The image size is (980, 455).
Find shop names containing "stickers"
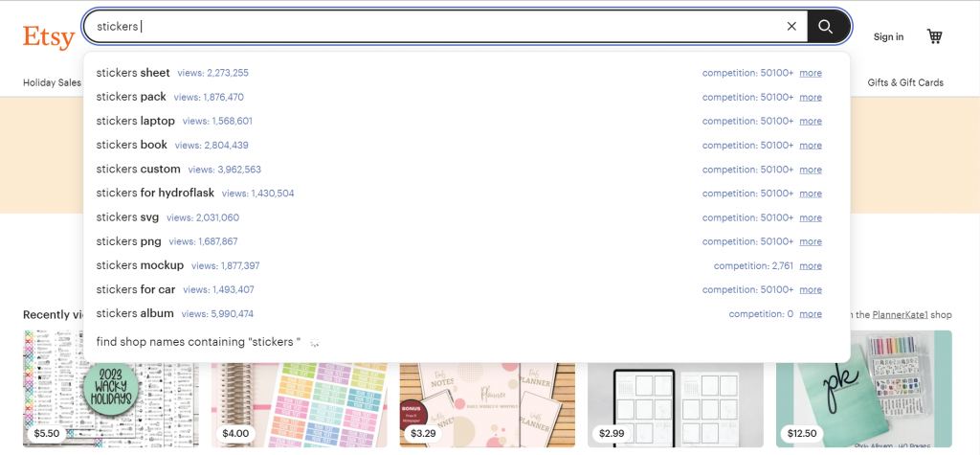tap(198, 342)
